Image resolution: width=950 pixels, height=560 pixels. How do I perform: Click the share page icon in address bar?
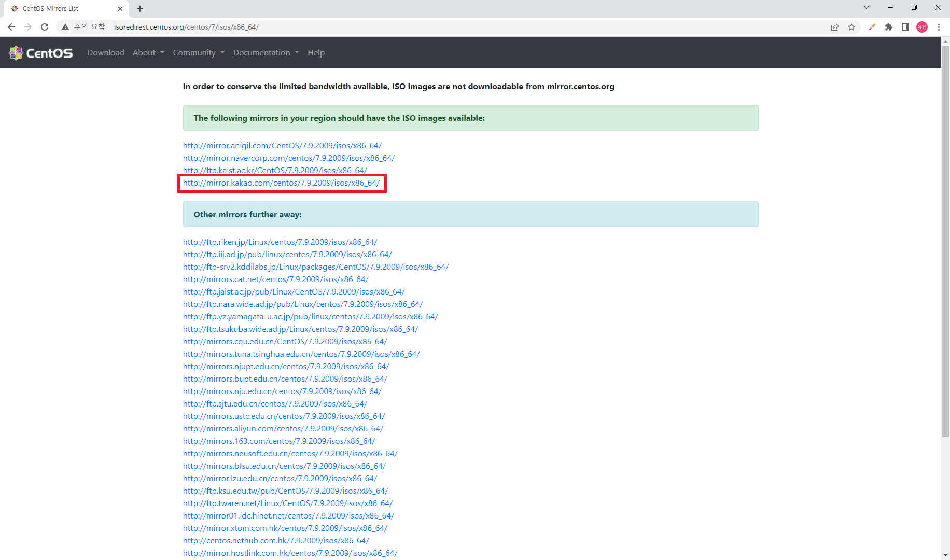(835, 27)
